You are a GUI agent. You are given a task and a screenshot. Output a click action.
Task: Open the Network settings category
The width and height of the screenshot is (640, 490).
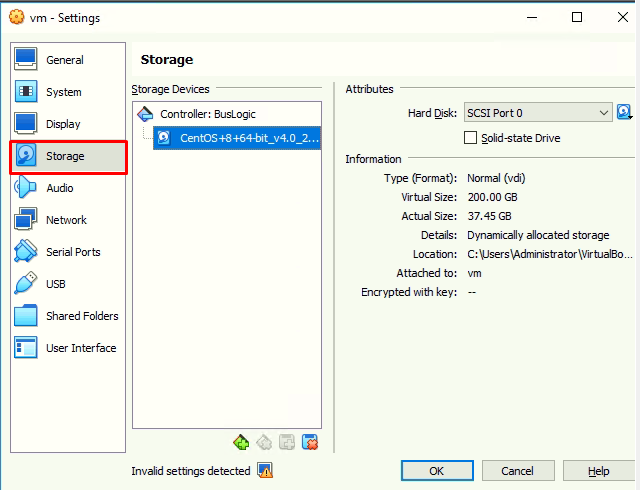point(68,220)
